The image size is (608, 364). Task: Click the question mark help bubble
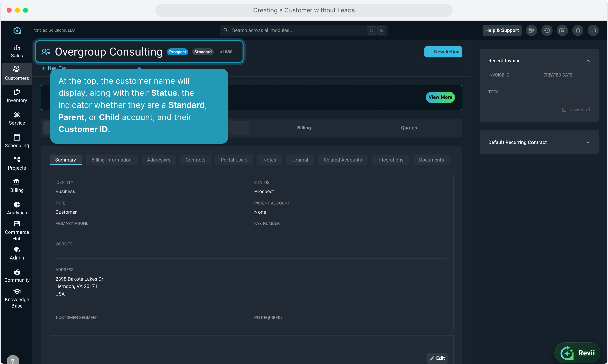[13, 361]
